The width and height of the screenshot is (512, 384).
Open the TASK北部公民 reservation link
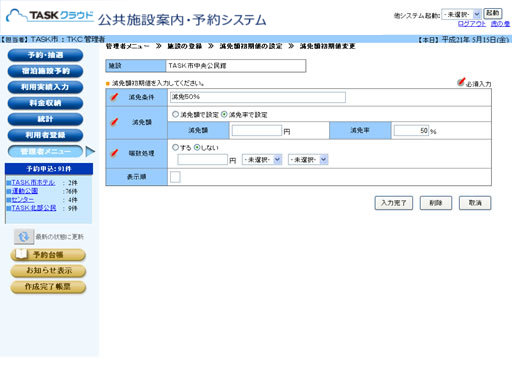click(34, 208)
